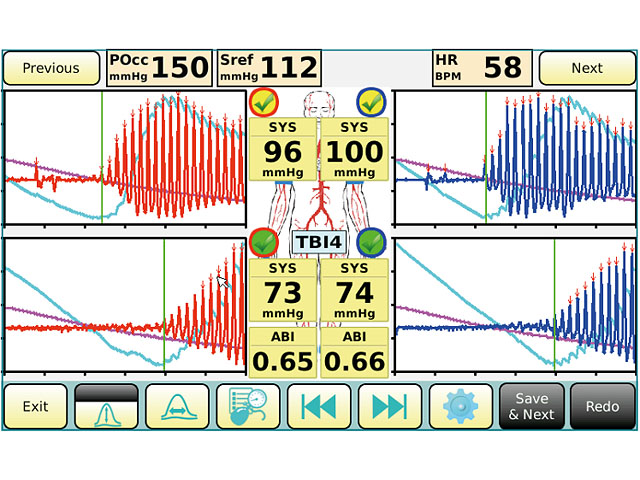Click the green marker line in upper-left red graph

point(102,158)
